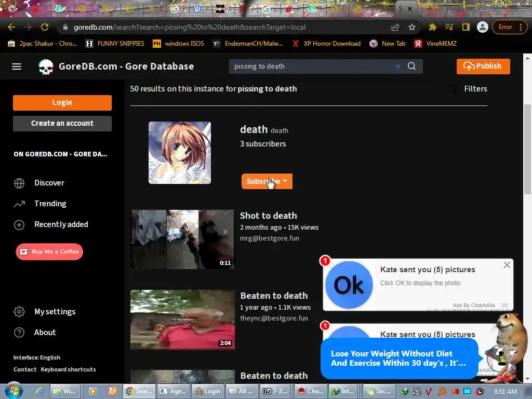
Task: Click the site lock icon in address bar
Action: (65, 27)
